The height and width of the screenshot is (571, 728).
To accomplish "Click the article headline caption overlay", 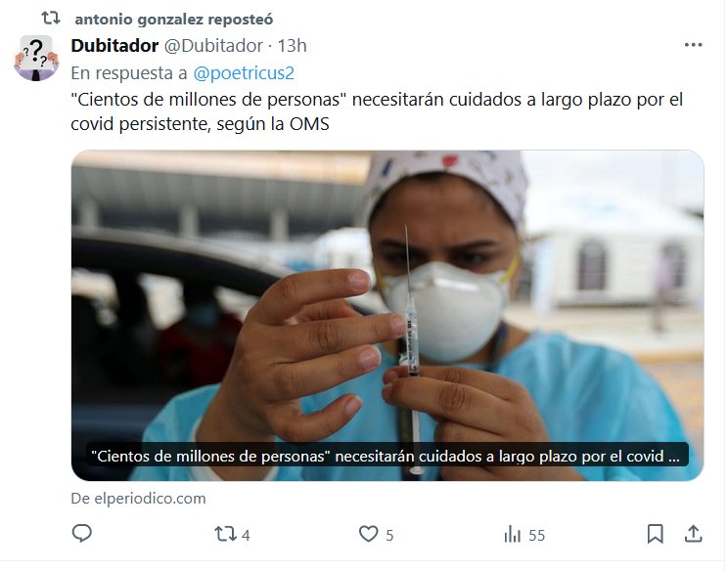I will (x=387, y=457).
